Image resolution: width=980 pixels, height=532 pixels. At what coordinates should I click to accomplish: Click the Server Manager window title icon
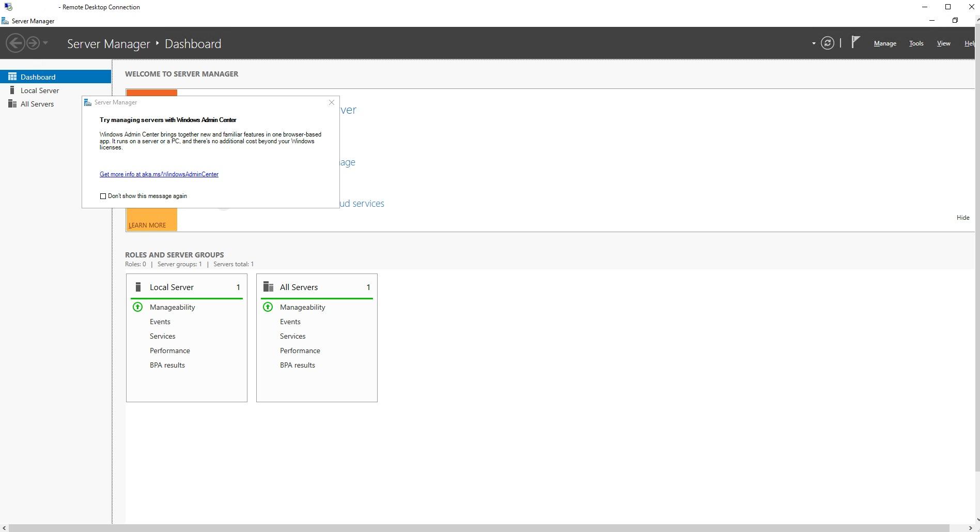point(5,21)
